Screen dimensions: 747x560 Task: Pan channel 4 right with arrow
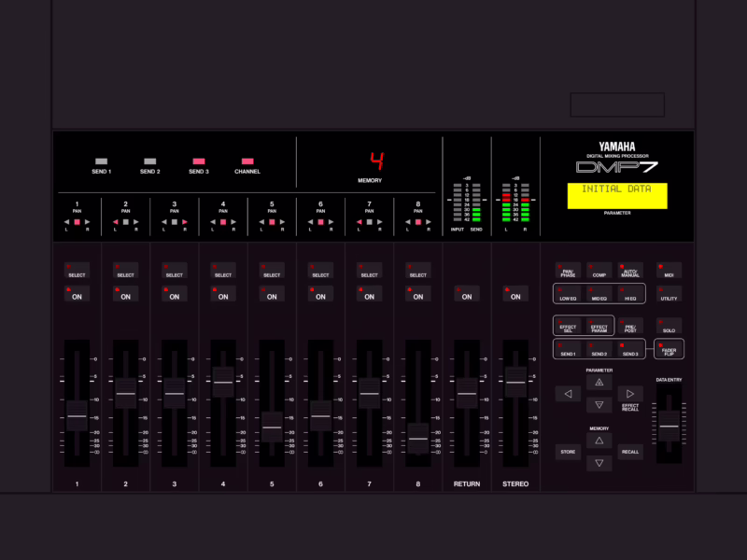(233, 222)
